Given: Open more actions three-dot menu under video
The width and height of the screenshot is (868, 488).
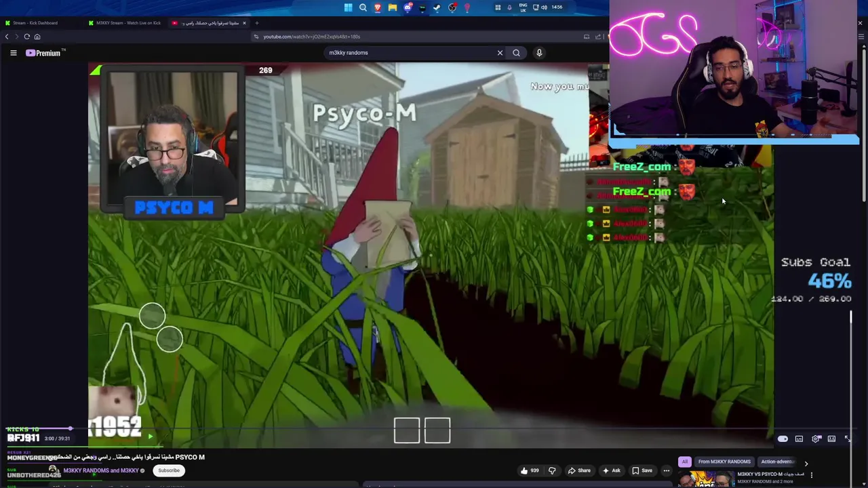Looking at the screenshot, I should coord(667,470).
